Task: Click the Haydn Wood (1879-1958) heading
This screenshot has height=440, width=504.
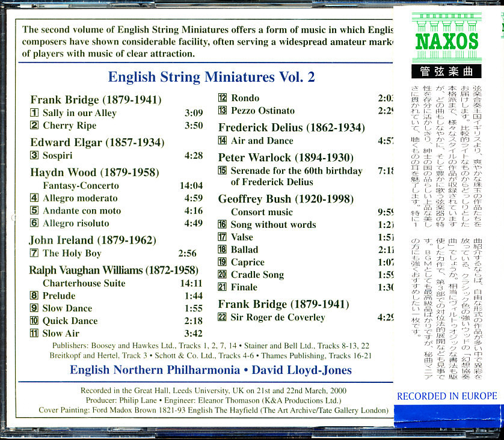Action: point(94,173)
